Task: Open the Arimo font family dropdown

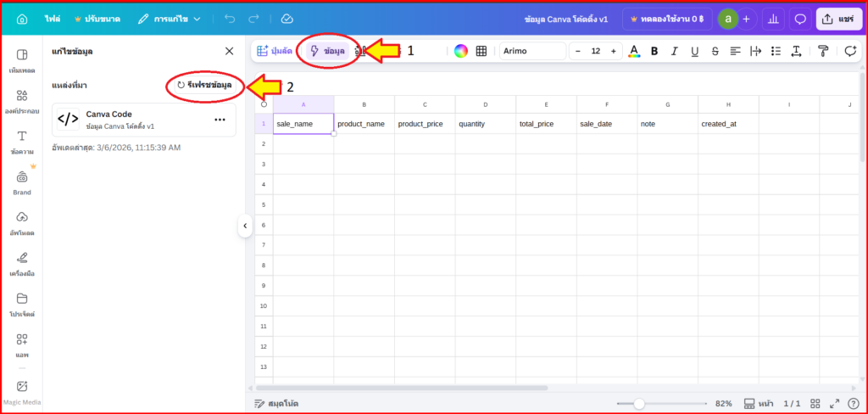Action: (x=532, y=51)
